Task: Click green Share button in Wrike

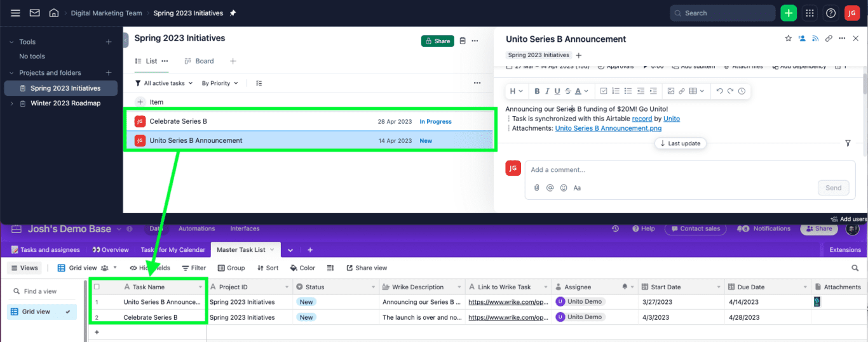Action: point(437,41)
